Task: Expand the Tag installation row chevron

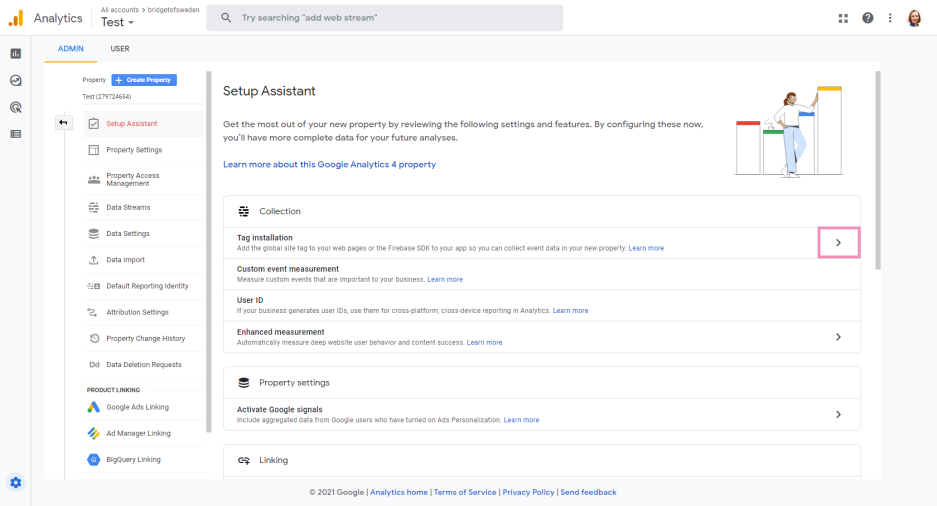Action: (838, 242)
